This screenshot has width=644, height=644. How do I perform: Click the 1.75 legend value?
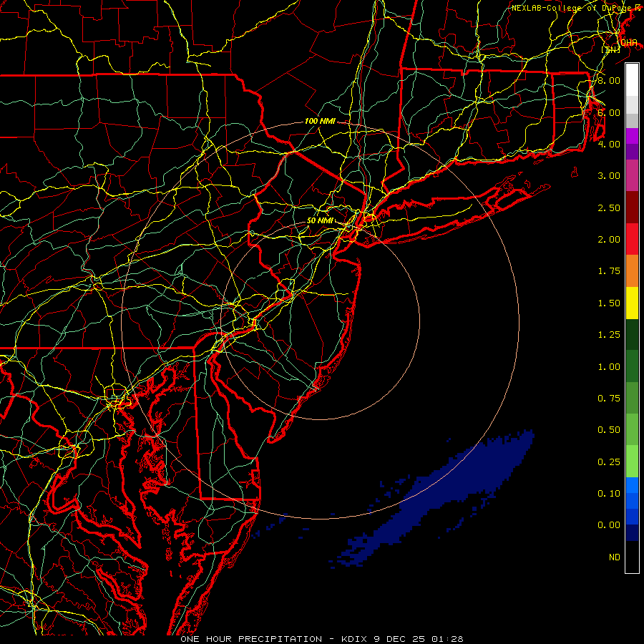click(609, 271)
